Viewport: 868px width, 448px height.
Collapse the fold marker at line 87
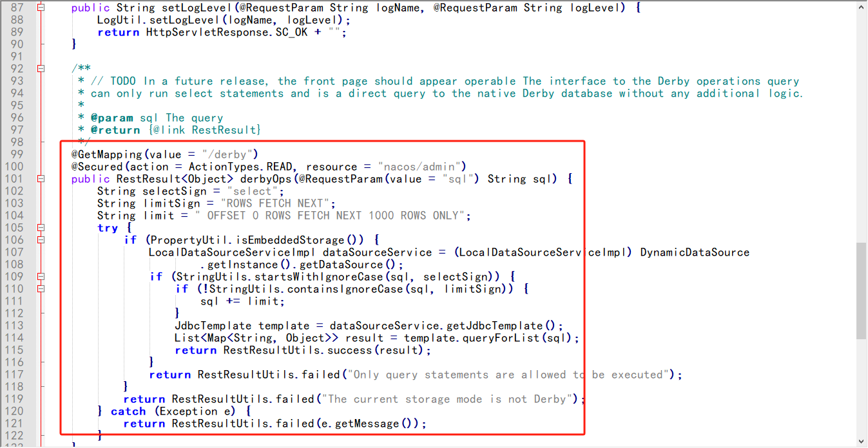(41, 8)
